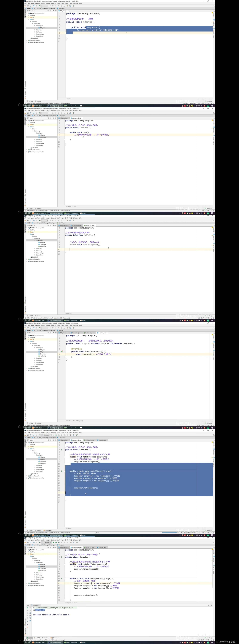The height and width of the screenshot is (644, 239).
Task: Click 'Compilation completed successfully' status bar message
Action: pyautogui.click(x=46, y=640)
